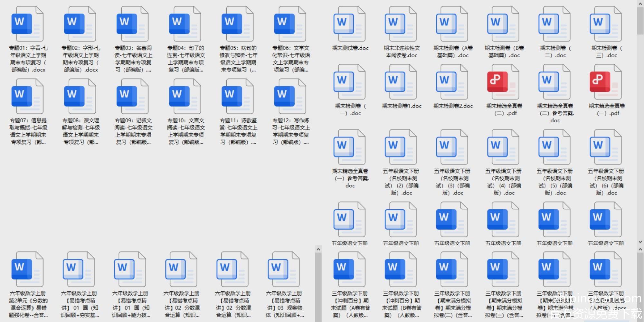
Task: Select the 专题10 文言文阅读 document icon
Action: 185,97
